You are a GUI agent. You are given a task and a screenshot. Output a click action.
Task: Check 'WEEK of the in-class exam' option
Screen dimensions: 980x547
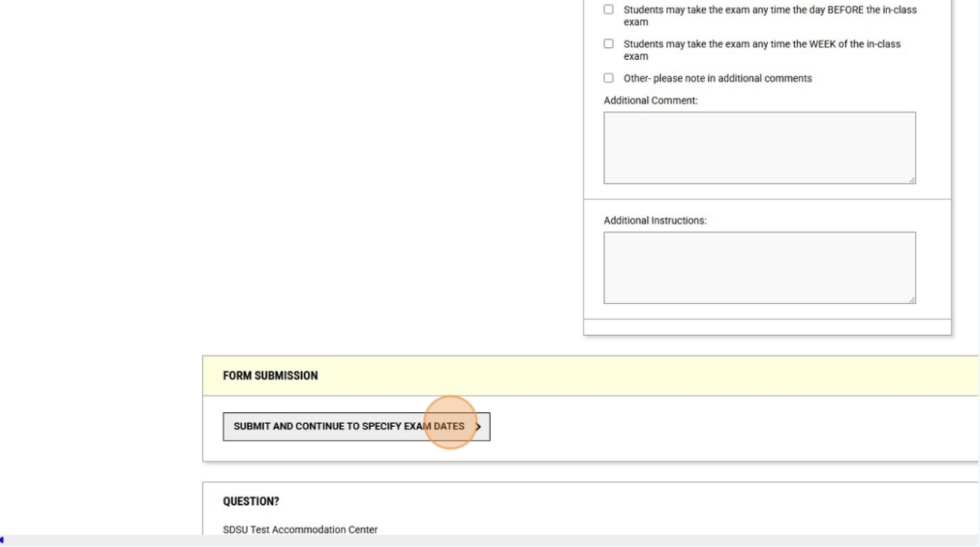click(x=608, y=43)
